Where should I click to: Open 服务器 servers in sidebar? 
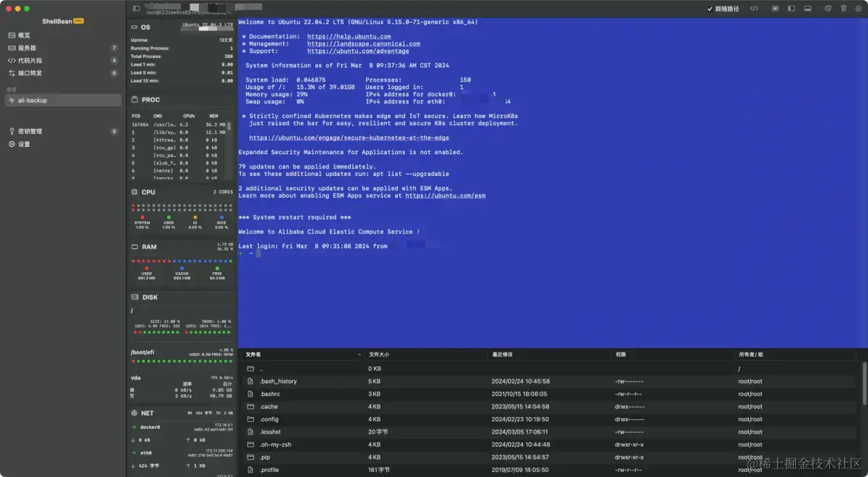click(63, 48)
